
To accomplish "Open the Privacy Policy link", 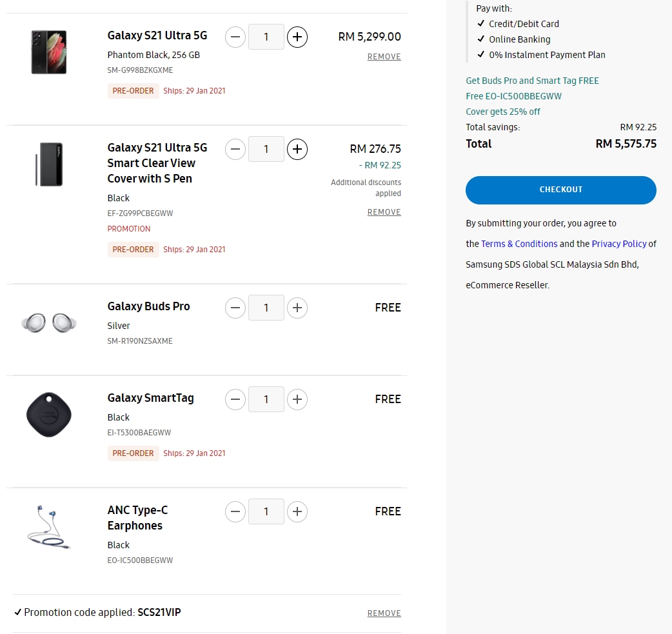I will (x=618, y=244).
